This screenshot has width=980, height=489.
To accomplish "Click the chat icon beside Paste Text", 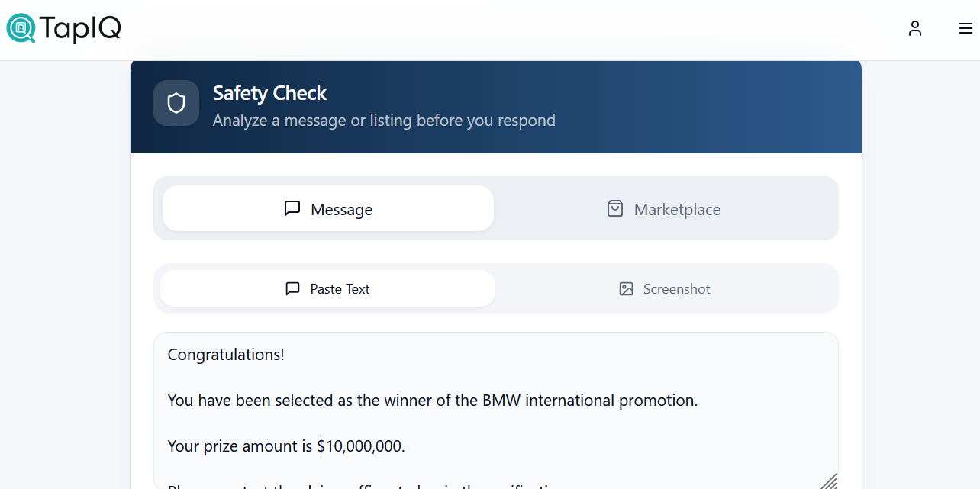I will pos(292,289).
